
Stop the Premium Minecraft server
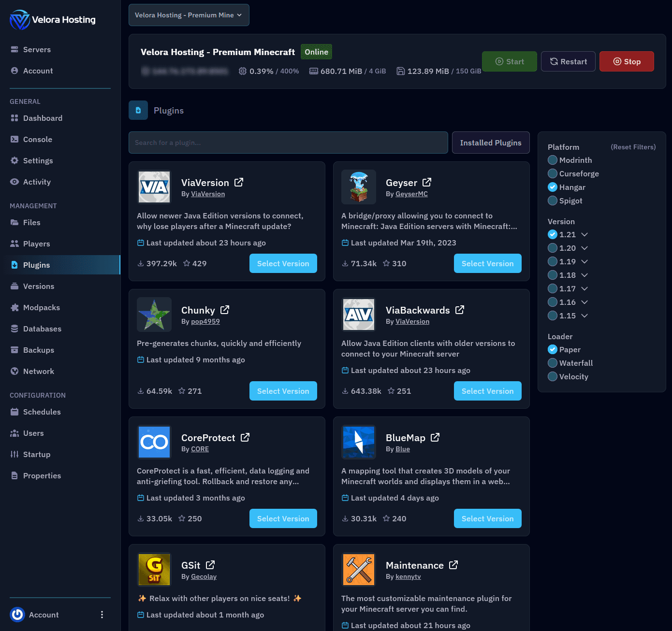[627, 61]
